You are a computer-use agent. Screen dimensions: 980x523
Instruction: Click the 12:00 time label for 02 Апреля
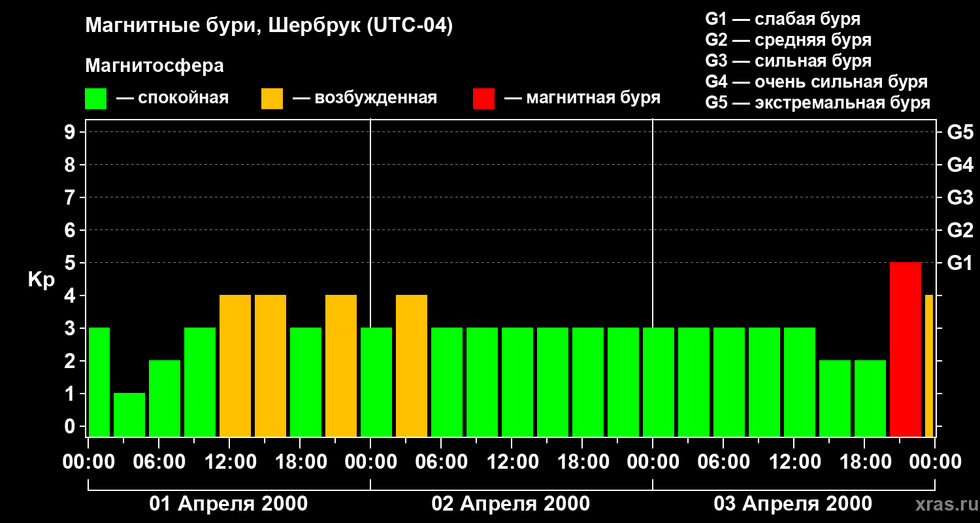(x=512, y=462)
